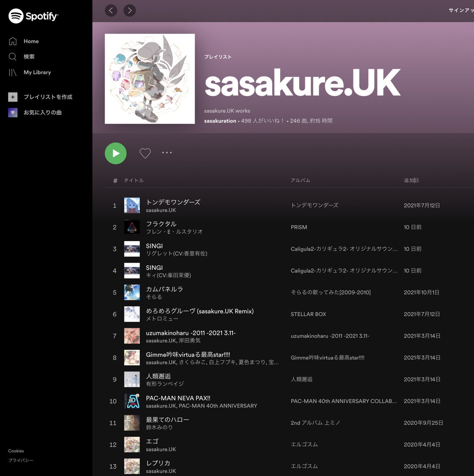The height and width of the screenshot is (476, 474).
Task: Open artist メトロミュー
Action: [x=162, y=319]
